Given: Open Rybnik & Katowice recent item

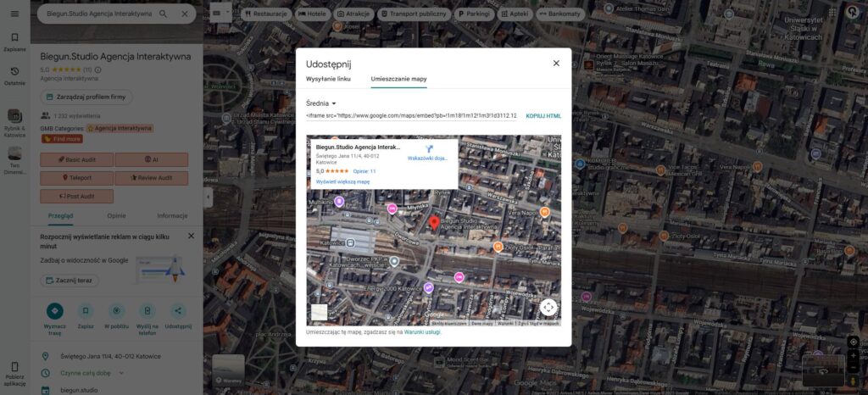Looking at the screenshot, I should (15, 123).
